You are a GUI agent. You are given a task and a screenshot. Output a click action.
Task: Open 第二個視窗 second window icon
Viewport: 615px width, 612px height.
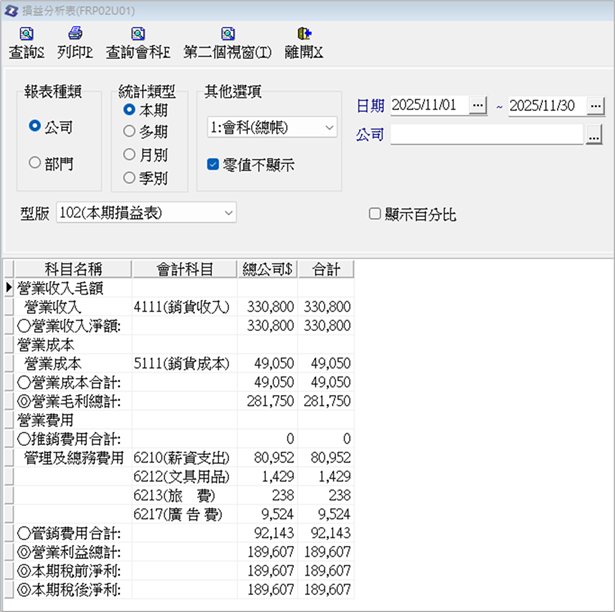pos(227,35)
